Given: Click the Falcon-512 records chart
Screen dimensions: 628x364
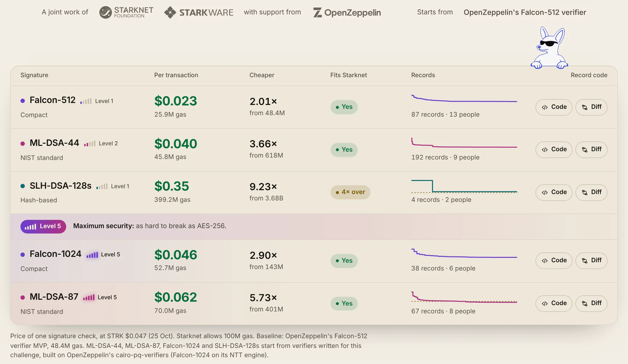Looking at the screenshot, I should [464, 98].
